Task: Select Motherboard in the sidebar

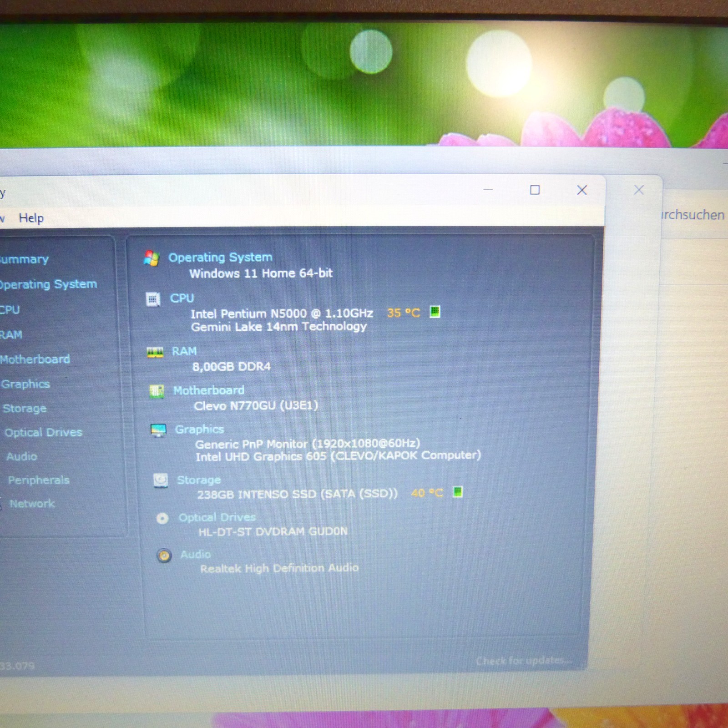Action: click(x=35, y=359)
